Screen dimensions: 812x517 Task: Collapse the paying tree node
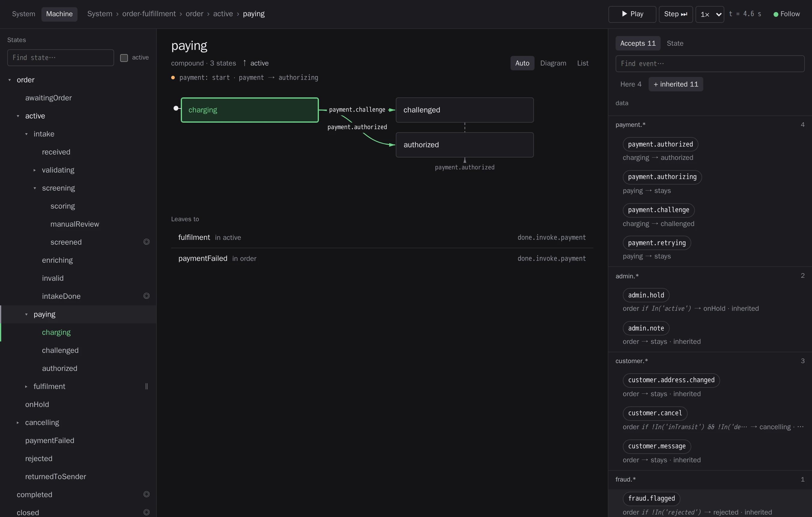(26, 314)
